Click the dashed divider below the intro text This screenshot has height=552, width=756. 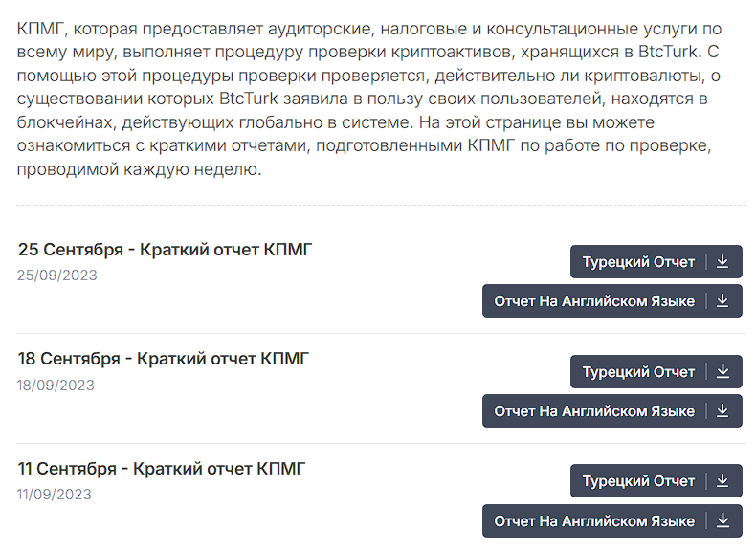(x=381, y=205)
